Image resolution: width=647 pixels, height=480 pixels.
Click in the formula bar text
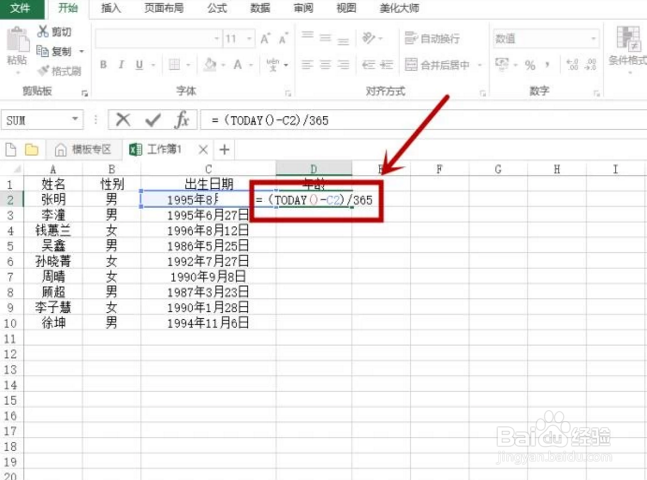[x=271, y=121]
